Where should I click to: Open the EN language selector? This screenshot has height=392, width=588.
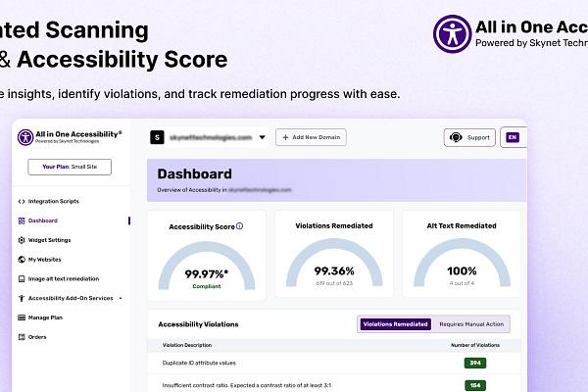click(513, 137)
